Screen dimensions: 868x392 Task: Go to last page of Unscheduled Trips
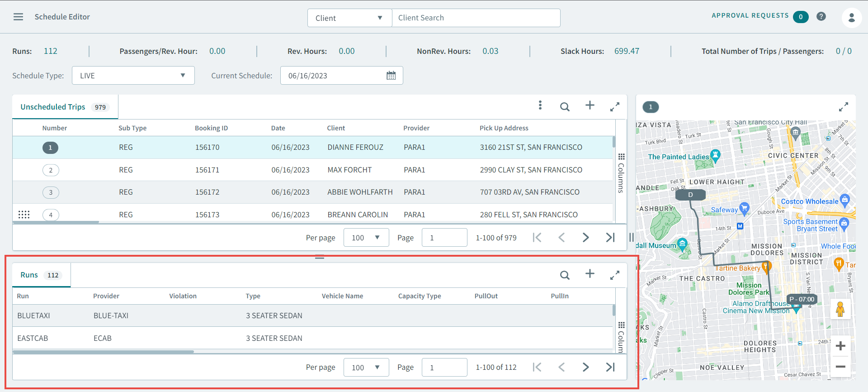610,238
